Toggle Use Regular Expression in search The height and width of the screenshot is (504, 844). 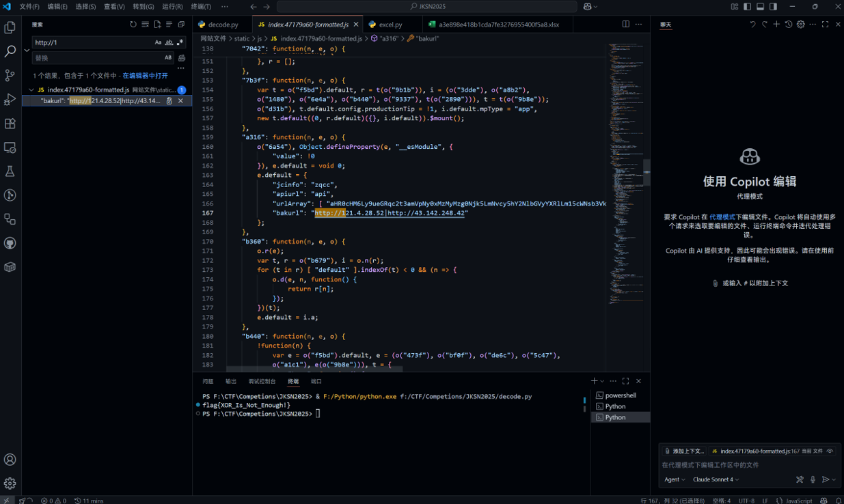pyautogui.click(x=180, y=42)
